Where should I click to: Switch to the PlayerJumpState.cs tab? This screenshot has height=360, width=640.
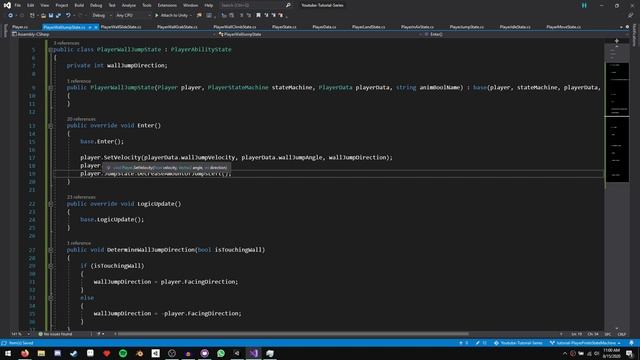click(x=467, y=27)
